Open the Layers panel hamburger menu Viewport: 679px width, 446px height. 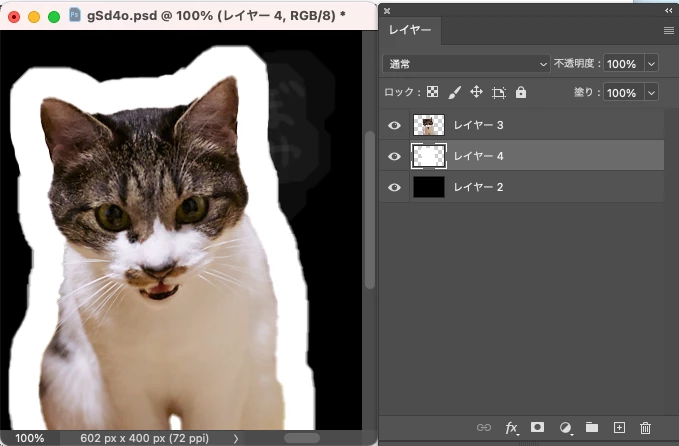[669, 30]
